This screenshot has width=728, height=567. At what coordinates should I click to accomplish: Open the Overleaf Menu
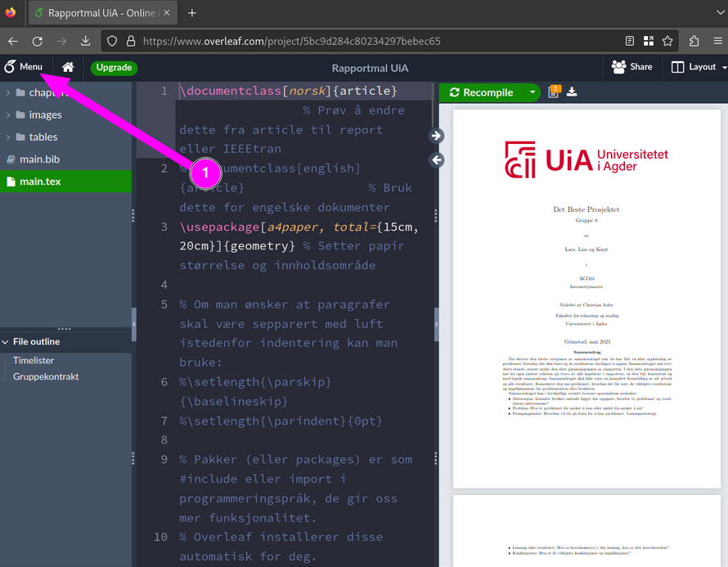point(26,68)
